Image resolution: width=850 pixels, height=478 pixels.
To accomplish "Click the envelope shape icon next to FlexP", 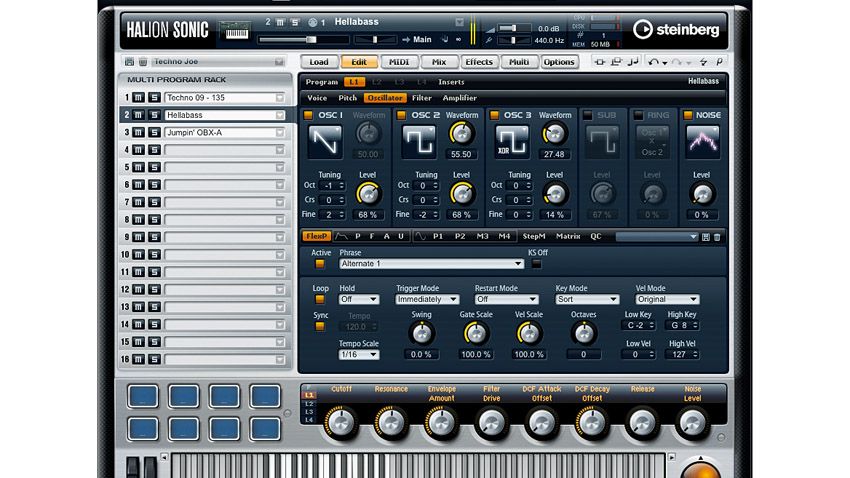I will [342, 236].
